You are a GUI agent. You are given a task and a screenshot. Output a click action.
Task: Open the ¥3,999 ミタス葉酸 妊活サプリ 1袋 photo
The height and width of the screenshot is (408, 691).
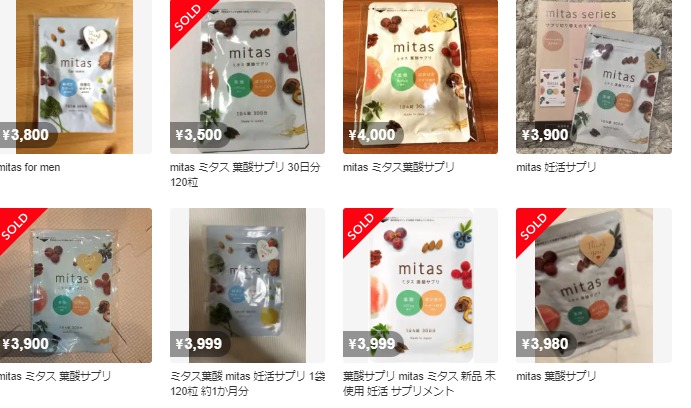point(247,286)
